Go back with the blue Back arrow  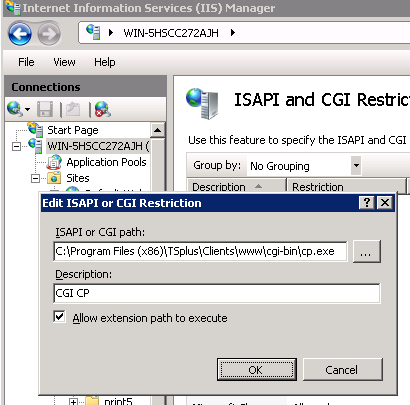pos(20,34)
